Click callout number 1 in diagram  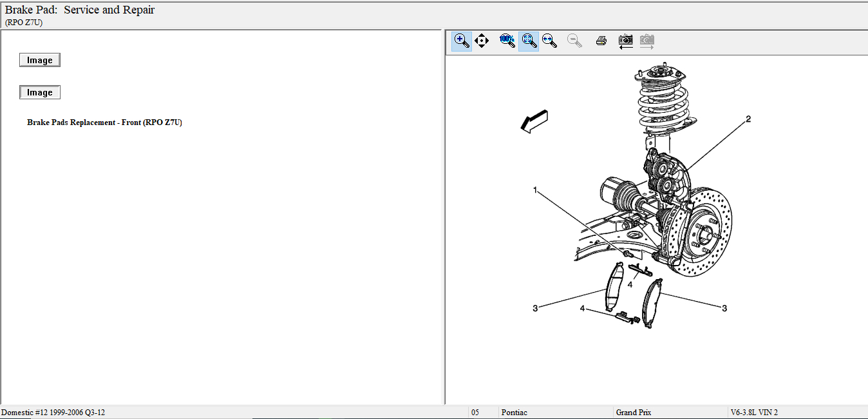pyautogui.click(x=535, y=190)
